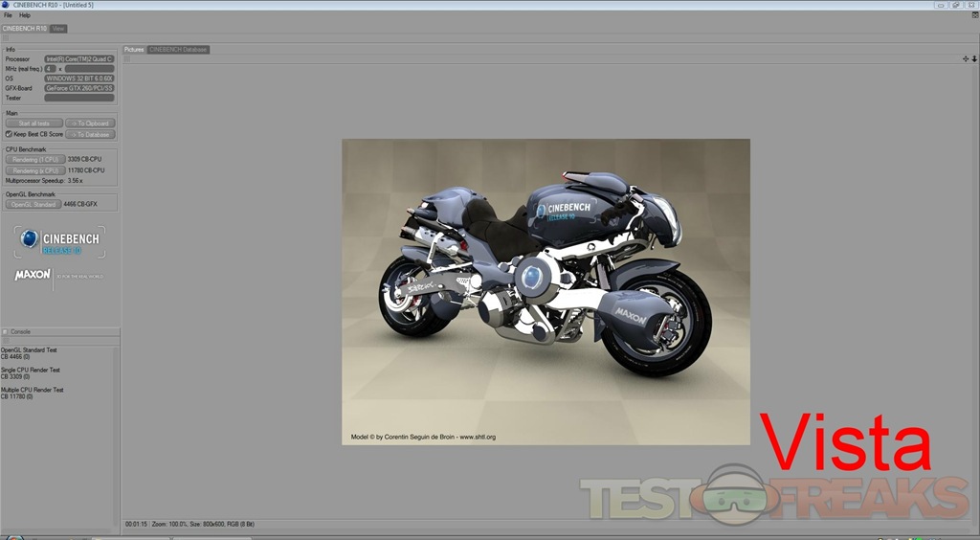Click the grip icon below the Pictures tab
The width and height of the screenshot is (980, 540).
pos(126,59)
